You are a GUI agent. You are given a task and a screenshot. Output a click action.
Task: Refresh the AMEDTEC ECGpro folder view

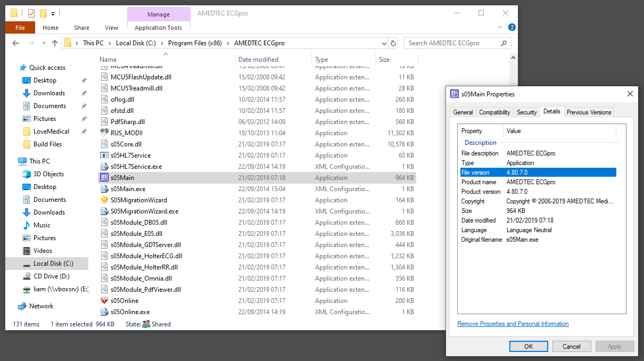393,43
